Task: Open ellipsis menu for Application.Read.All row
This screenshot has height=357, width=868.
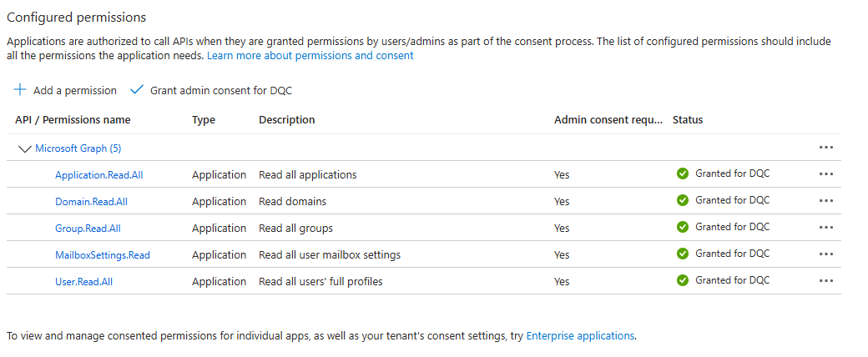Action: tap(826, 173)
